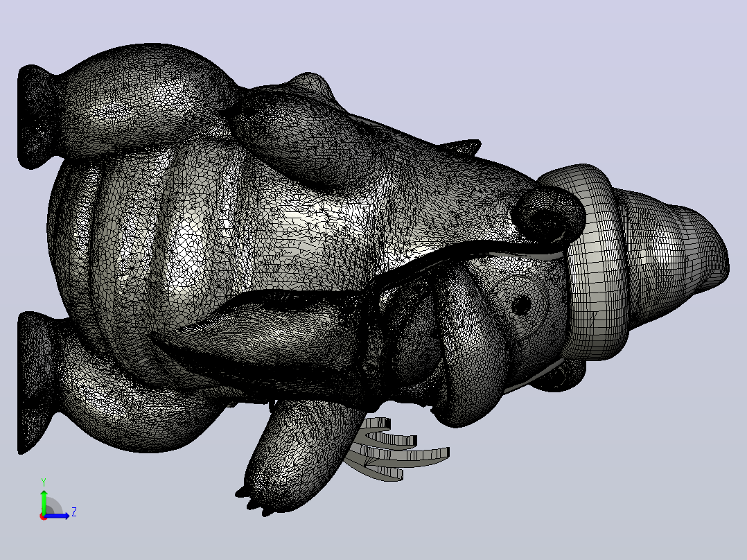Click the XYZ axis triad orientation indicator
Image resolution: width=747 pixels, height=560 pixels.
[x=58, y=499]
